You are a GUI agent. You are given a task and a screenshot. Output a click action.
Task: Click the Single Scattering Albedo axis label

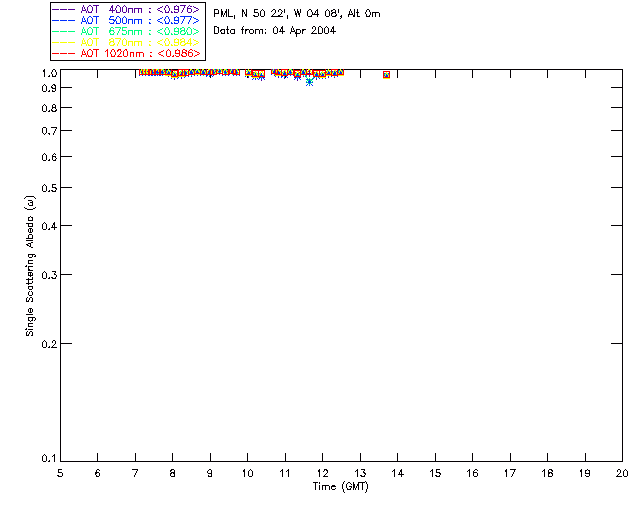coord(30,266)
